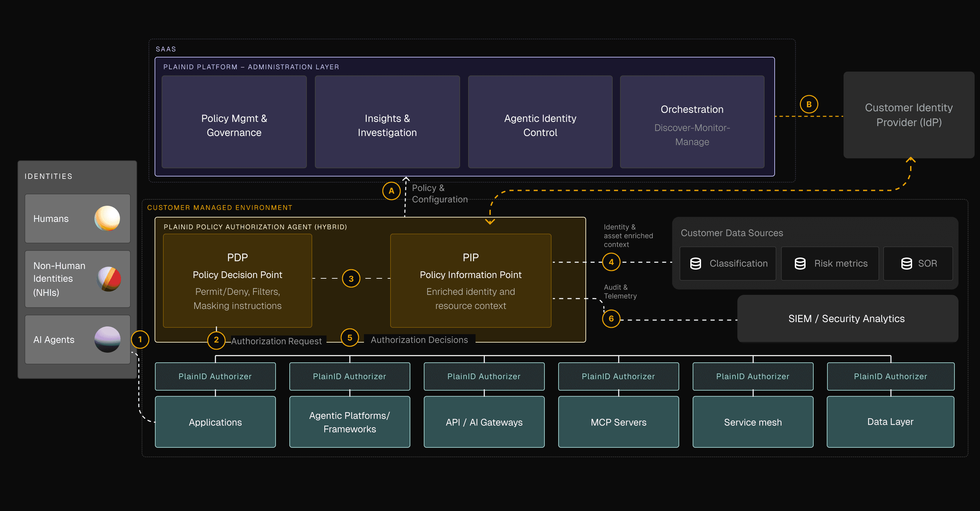Open the Agentic Identity Control box
The width and height of the screenshot is (980, 511).
click(540, 122)
